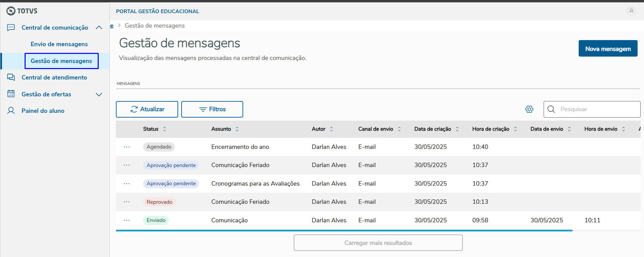Image resolution: width=644 pixels, height=257 pixels.
Task: Sort messages by Data de criação
Action: coord(457,129)
